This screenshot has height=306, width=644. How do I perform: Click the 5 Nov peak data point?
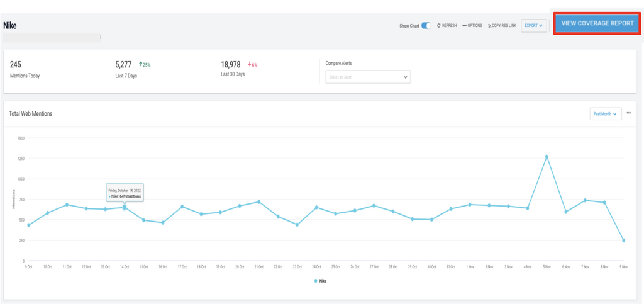pyautogui.click(x=547, y=156)
